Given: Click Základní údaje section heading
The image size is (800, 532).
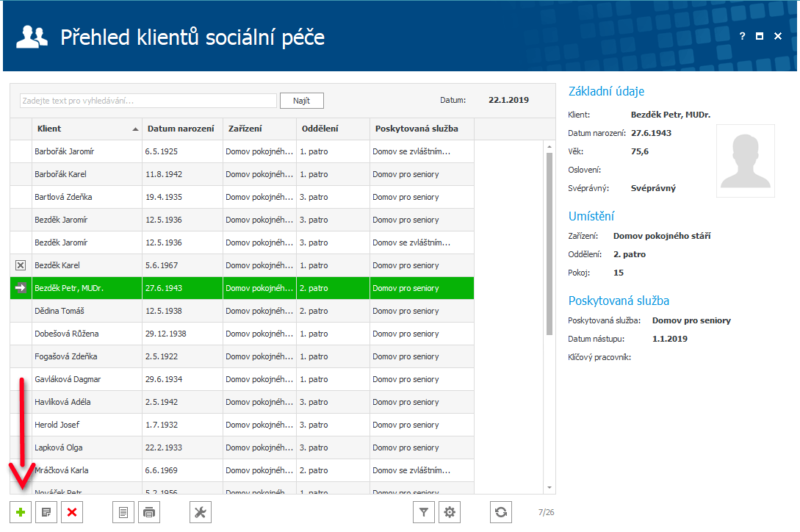Looking at the screenshot, I should tap(606, 91).
